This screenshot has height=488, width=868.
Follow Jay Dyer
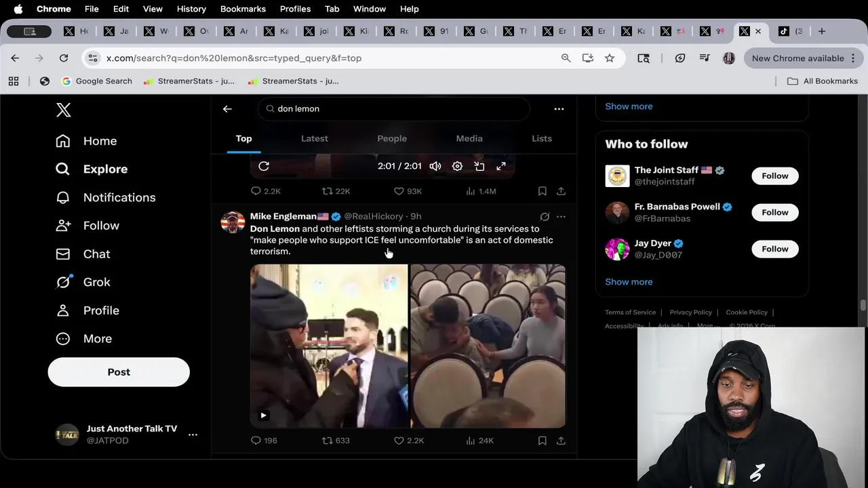click(774, 249)
